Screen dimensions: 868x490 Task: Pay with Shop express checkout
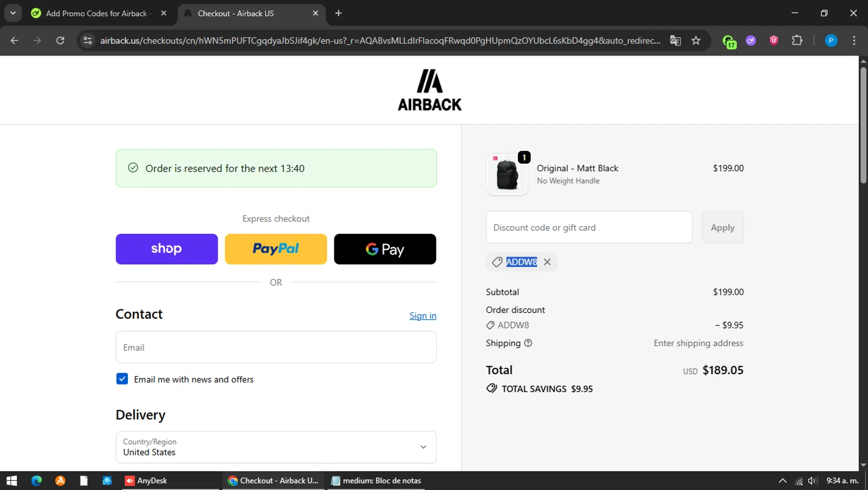[x=167, y=249]
